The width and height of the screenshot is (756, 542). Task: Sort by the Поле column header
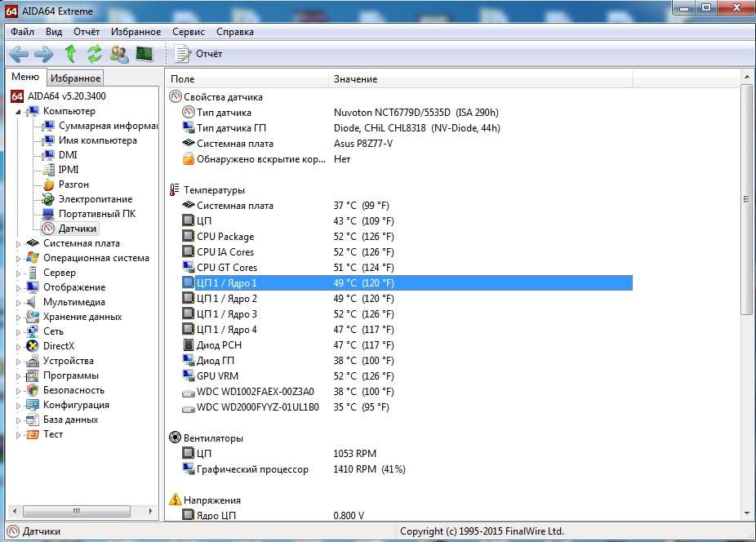tap(248, 79)
